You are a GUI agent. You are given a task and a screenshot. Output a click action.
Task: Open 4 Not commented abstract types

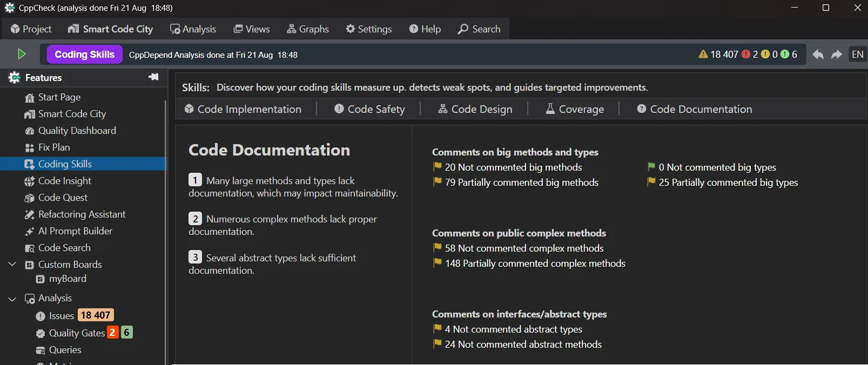pos(514,329)
